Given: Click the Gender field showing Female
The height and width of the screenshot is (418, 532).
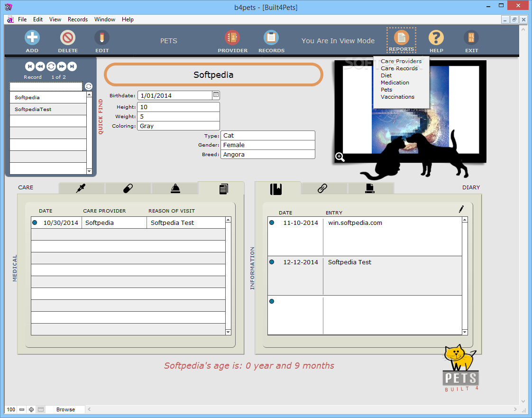Looking at the screenshot, I should click(x=268, y=145).
